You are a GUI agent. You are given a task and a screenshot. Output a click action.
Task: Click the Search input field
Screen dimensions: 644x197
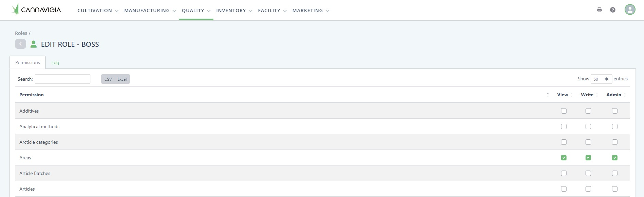click(x=63, y=79)
